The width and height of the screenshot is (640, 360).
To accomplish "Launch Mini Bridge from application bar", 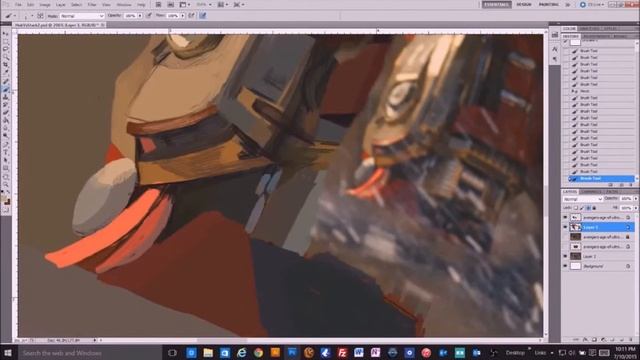I will [x=171, y=4].
